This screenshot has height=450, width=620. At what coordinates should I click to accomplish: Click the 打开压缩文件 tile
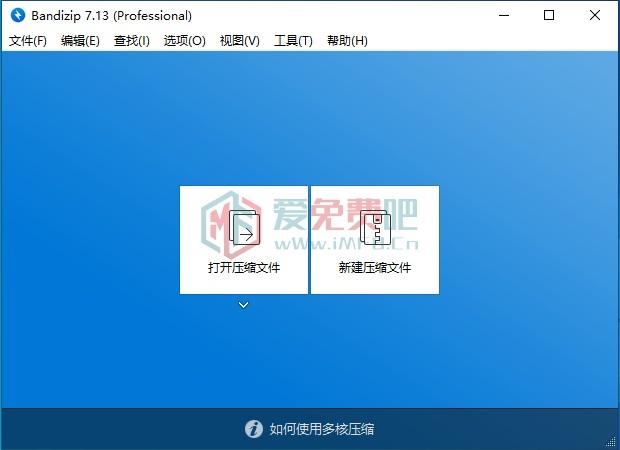(x=244, y=240)
